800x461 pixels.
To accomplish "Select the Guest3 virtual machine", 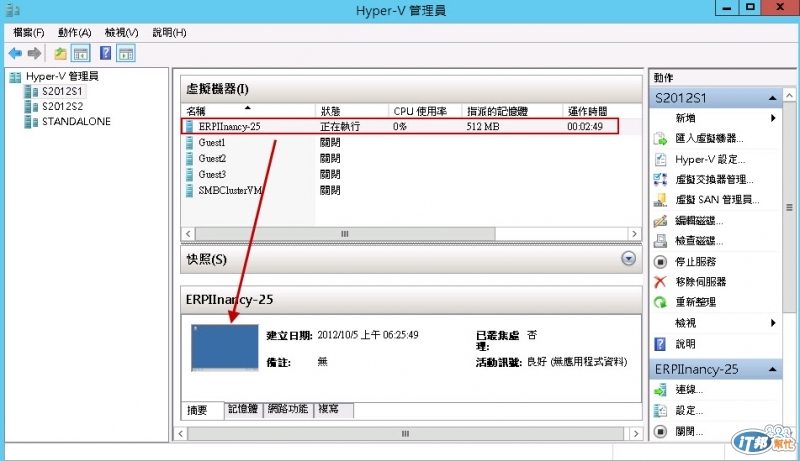I will (x=212, y=174).
